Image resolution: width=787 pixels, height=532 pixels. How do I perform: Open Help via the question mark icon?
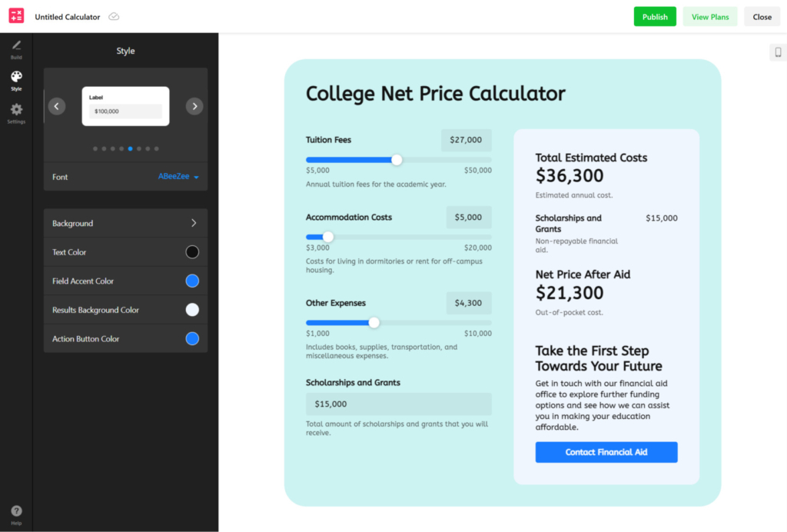click(15, 511)
